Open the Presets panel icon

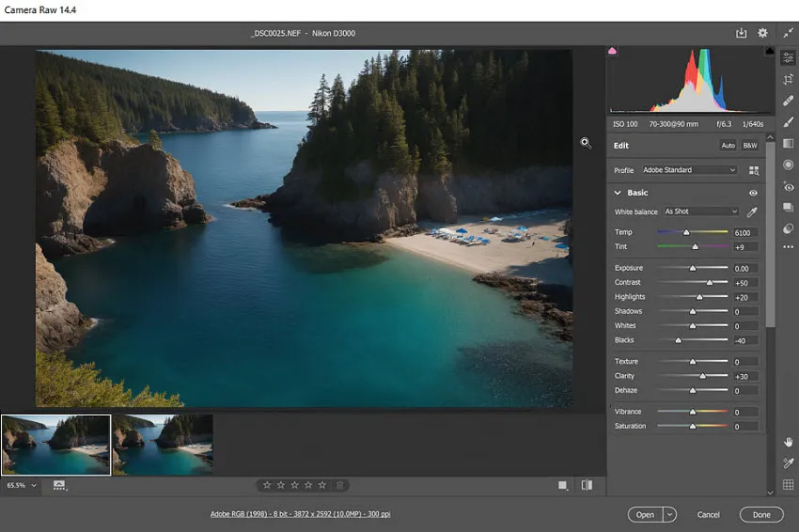tap(788, 228)
